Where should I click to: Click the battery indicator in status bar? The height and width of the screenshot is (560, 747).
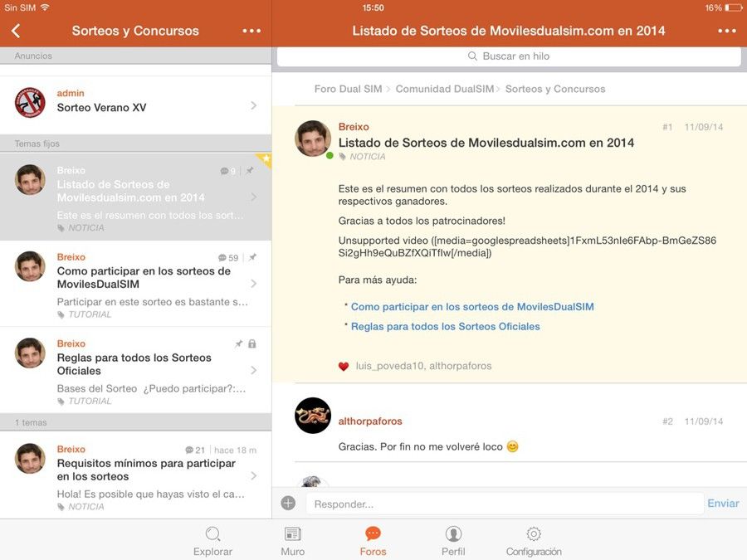point(734,7)
